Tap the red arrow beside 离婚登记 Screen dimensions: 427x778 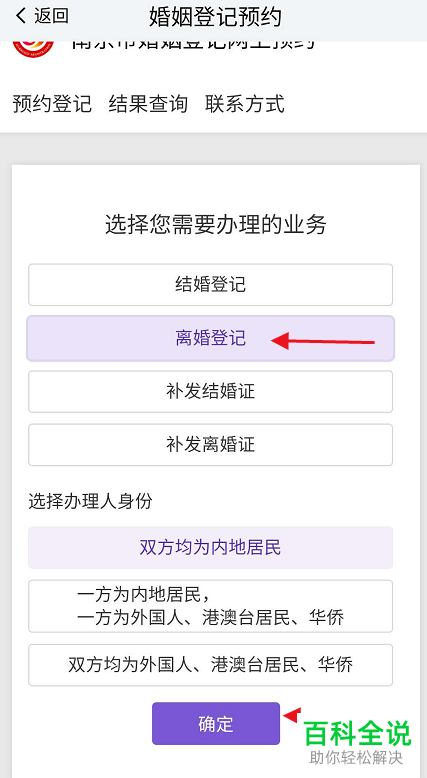[323, 341]
